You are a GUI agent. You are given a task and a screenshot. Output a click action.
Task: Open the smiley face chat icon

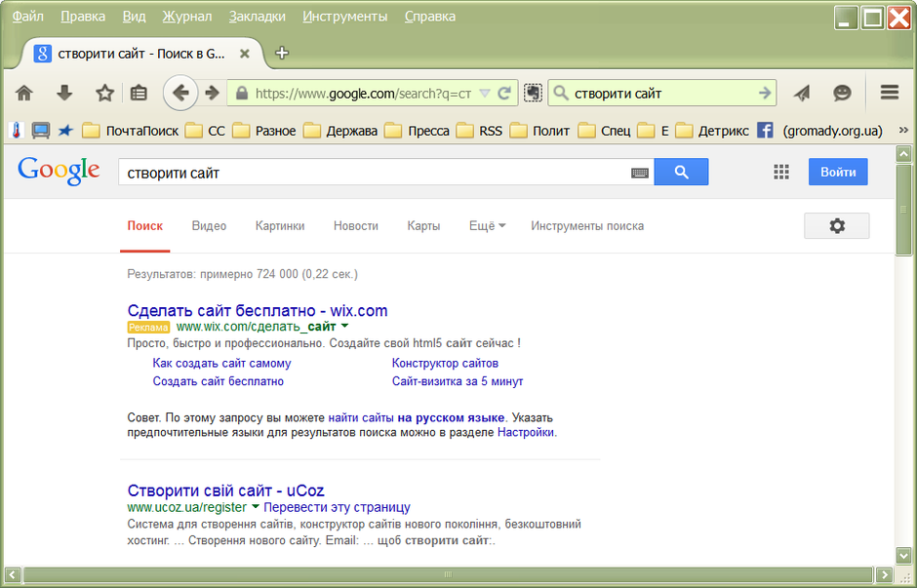coord(842,93)
